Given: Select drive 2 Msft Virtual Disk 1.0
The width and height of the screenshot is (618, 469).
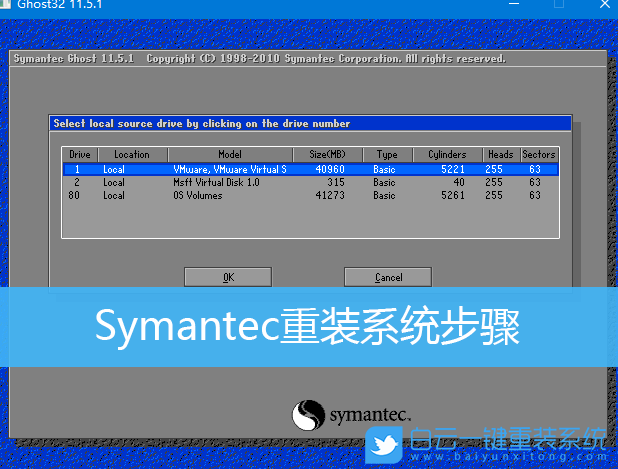Looking at the screenshot, I should [311, 182].
